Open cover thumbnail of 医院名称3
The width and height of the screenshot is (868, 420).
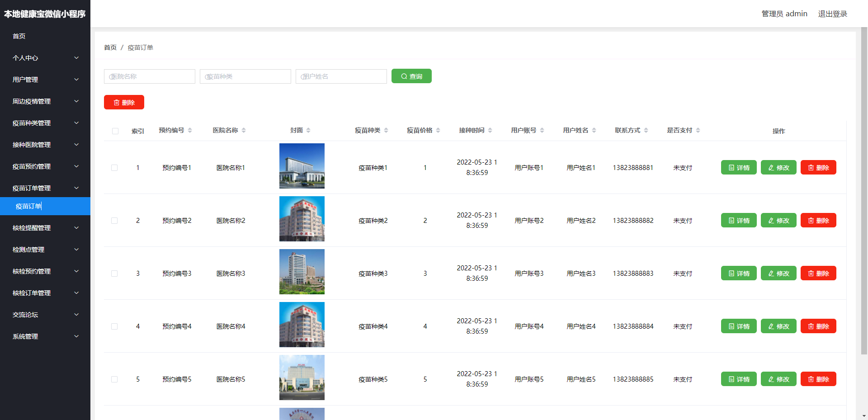point(302,272)
